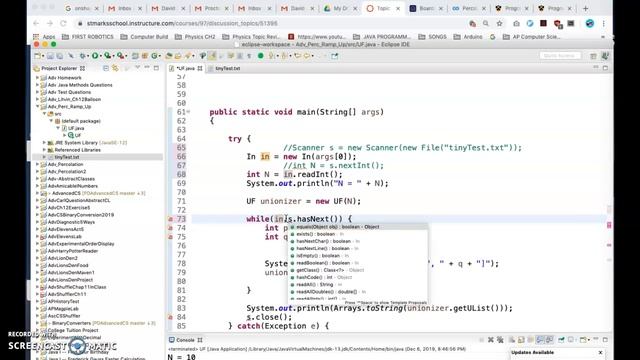Click the browser reload icon

(x=63, y=24)
